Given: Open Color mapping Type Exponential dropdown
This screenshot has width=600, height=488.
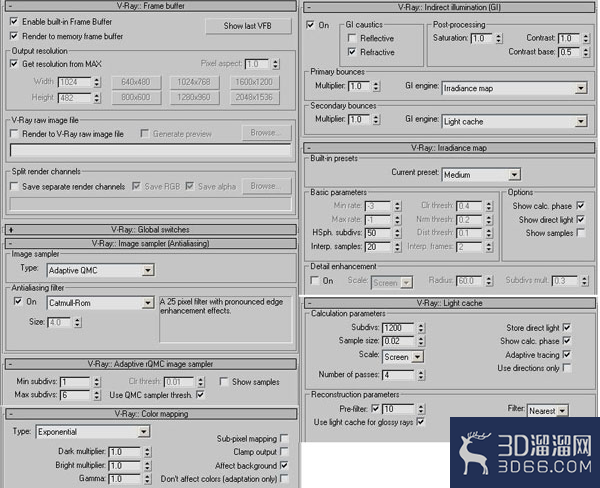Looking at the screenshot, I should [93, 432].
